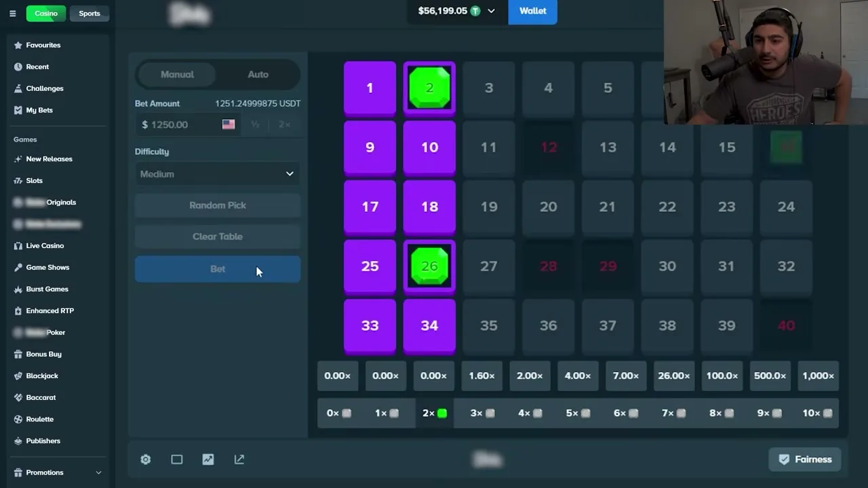
Task: Click the New Releases sparkle icon
Action: (18, 159)
